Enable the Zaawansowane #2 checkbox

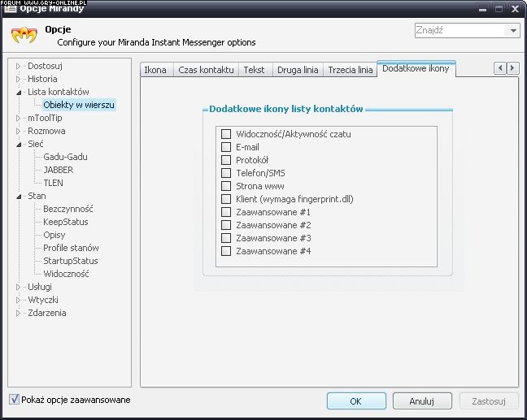click(226, 225)
